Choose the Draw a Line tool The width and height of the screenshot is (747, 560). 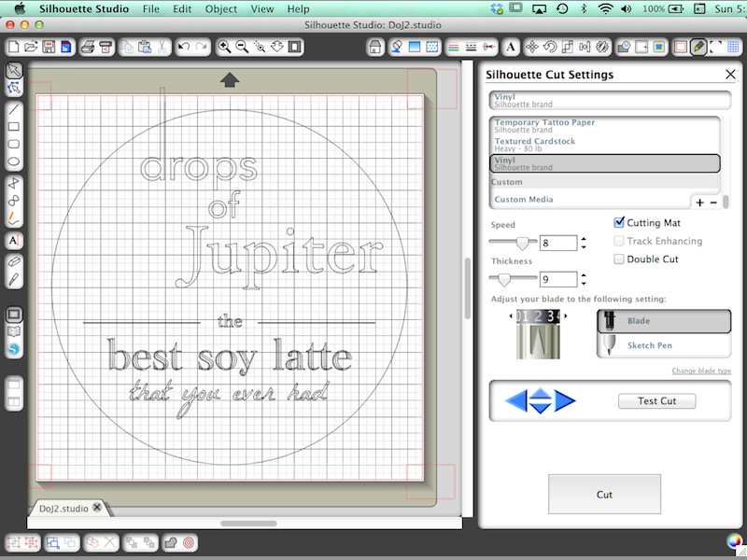click(x=14, y=109)
